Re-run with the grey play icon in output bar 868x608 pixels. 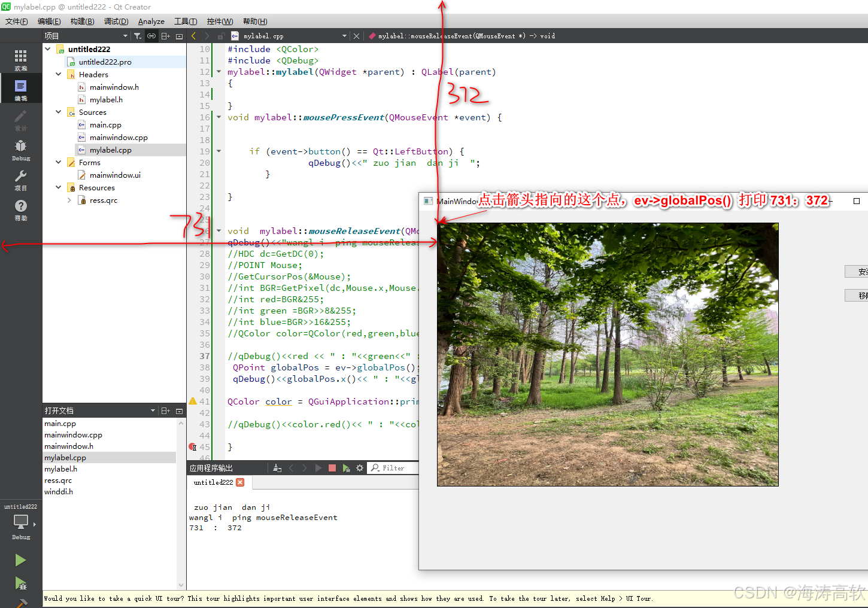(x=318, y=468)
